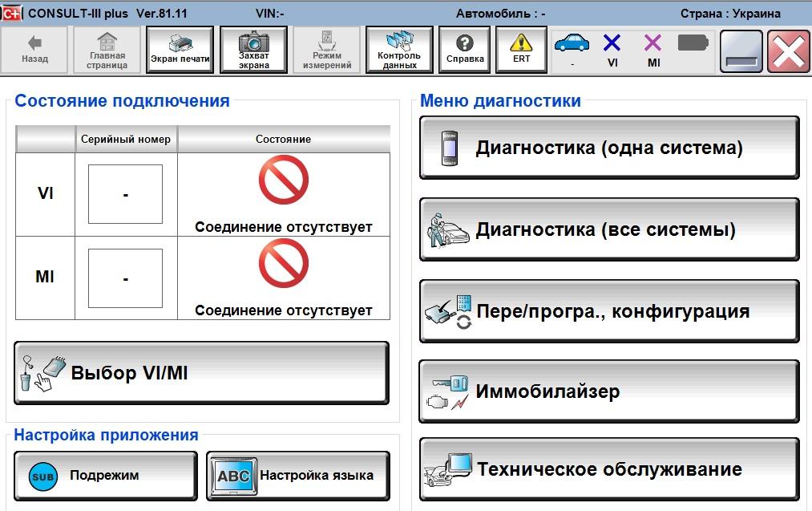Open Контроль данных data monitor
Screen dimensions: 812x511
click(399, 51)
